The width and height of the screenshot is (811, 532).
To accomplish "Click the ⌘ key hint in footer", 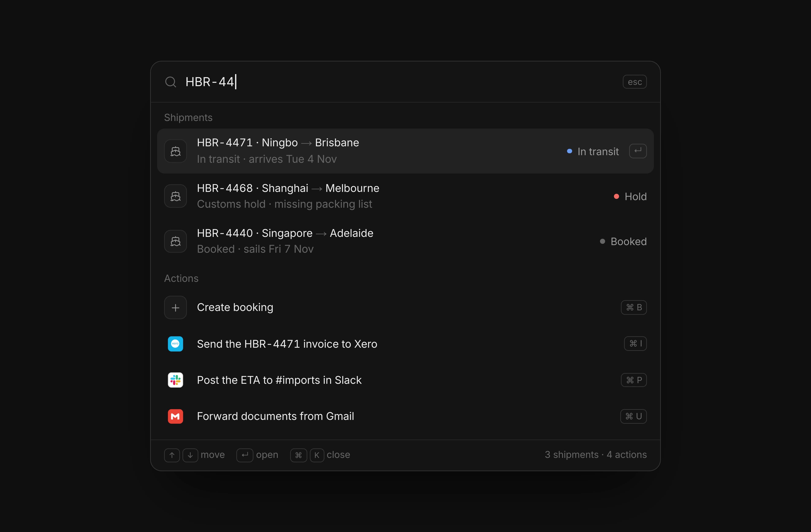I will [x=298, y=455].
